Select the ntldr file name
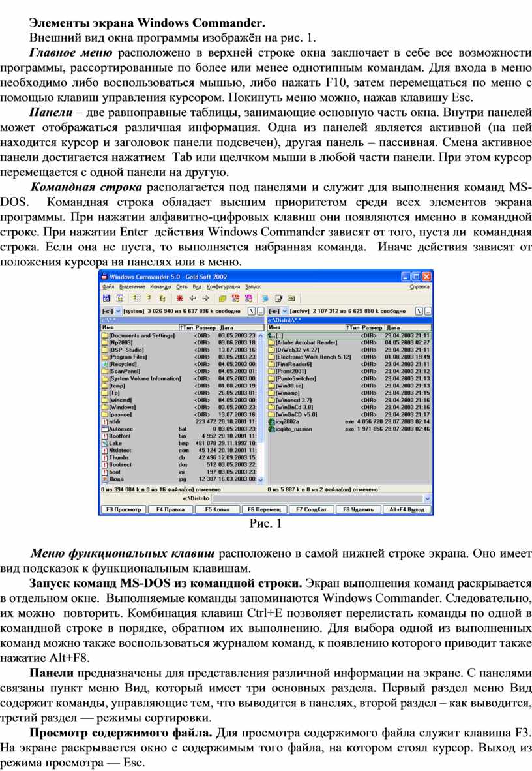 pos(114,421)
